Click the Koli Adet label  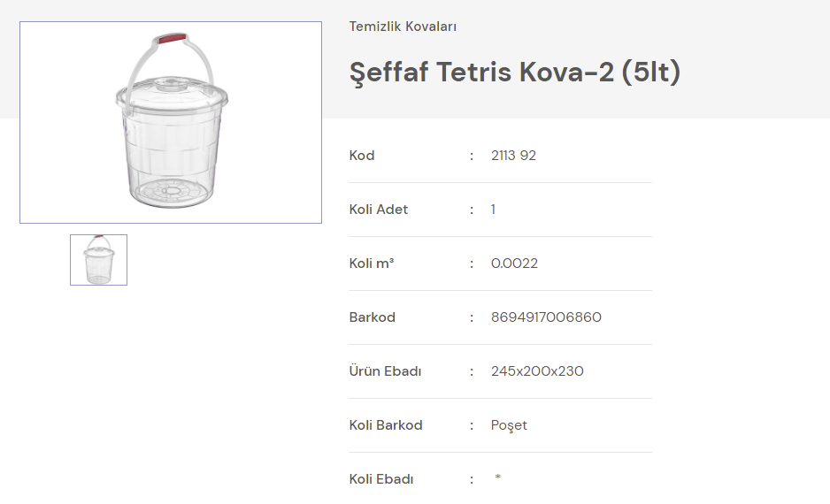pyautogui.click(x=379, y=210)
